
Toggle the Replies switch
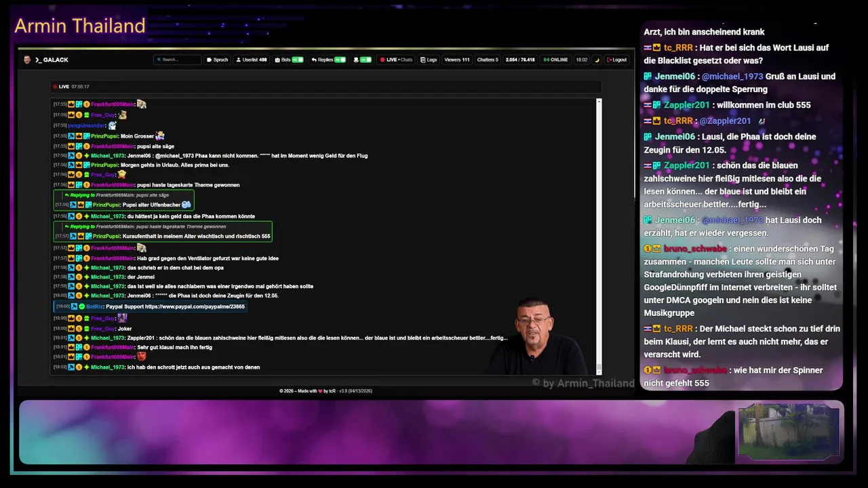340,60
